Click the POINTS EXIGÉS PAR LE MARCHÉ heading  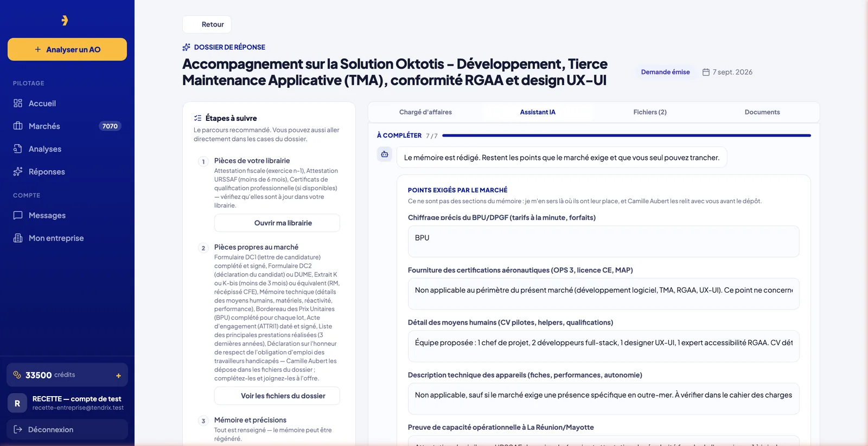(x=458, y=190)
